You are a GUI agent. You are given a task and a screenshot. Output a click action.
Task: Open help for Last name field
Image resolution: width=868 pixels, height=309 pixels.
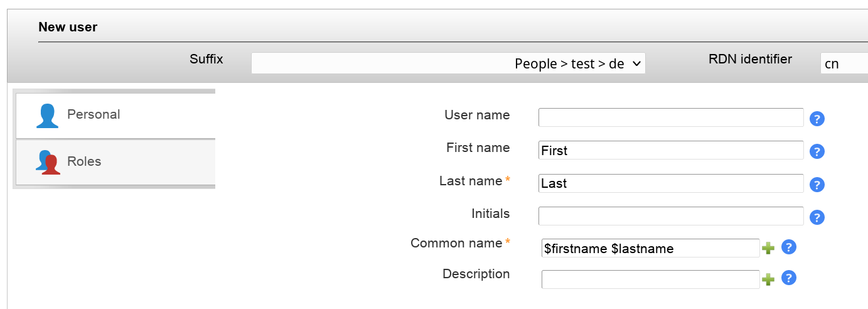tap(817, 185)
